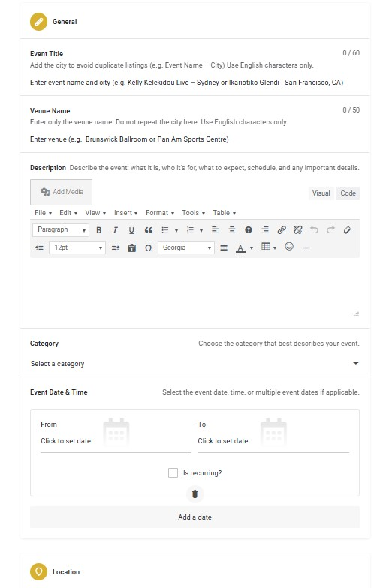386x588 pixels.
Task: Open the File menu
Action: point(43,213)
